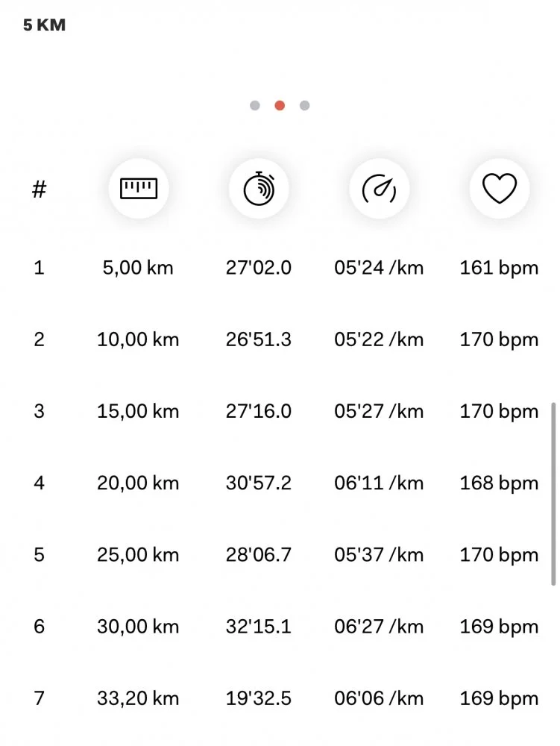This screenshot has width=560, height=746.
Task: Go to the first page dot
Action: [x=255, y=105]
